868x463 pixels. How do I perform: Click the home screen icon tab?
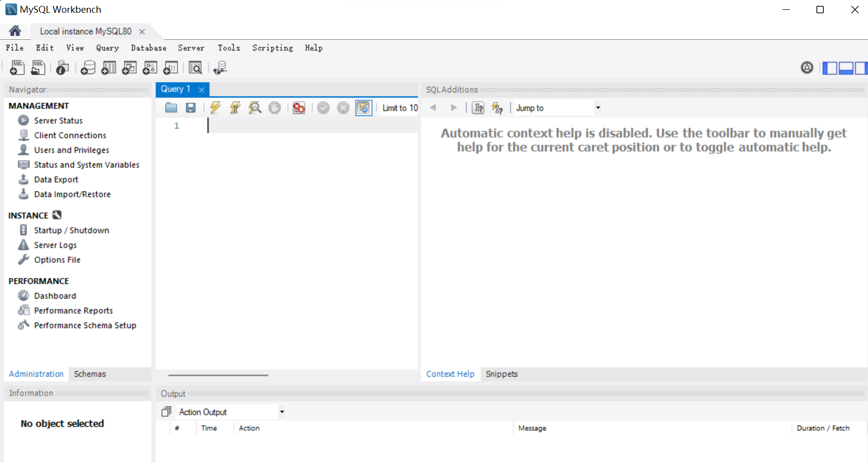(15, 31)
